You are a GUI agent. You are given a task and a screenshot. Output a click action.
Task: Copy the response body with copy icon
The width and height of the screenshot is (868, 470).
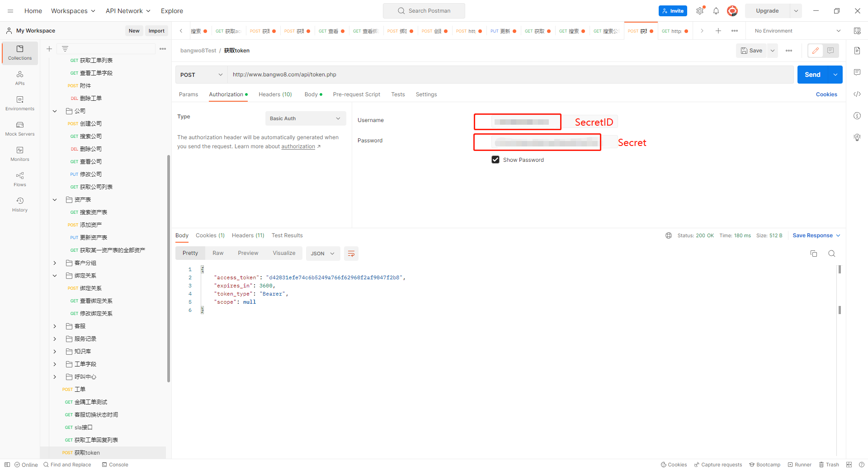click(814, 254)
